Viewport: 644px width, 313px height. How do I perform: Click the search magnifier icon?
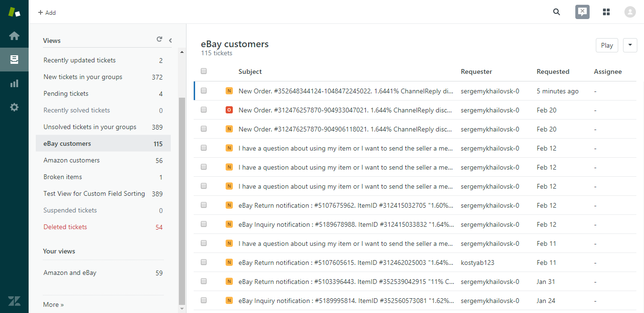557,12
